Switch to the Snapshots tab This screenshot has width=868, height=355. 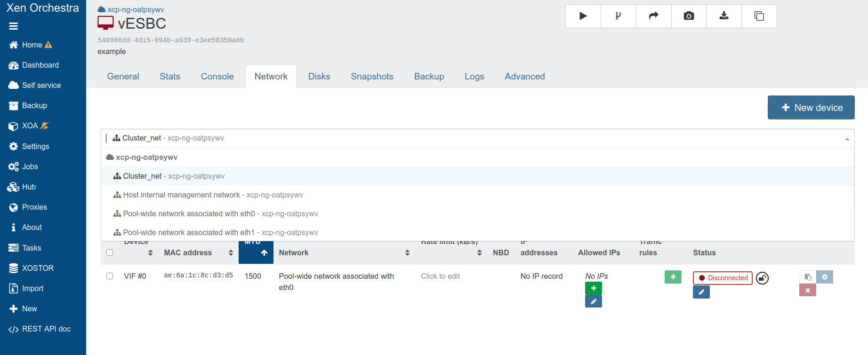point(372,76)
